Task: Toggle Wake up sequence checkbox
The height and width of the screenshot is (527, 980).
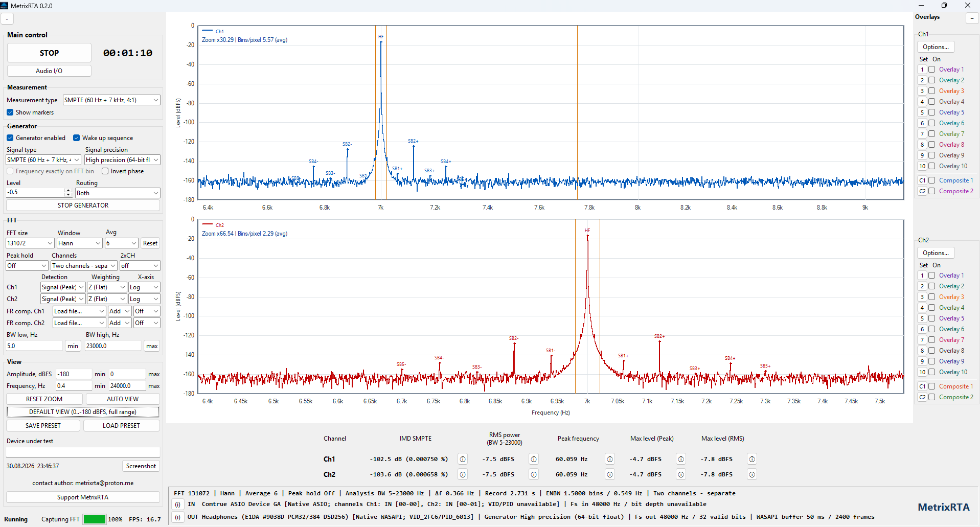Action: (x=77, y=138)
